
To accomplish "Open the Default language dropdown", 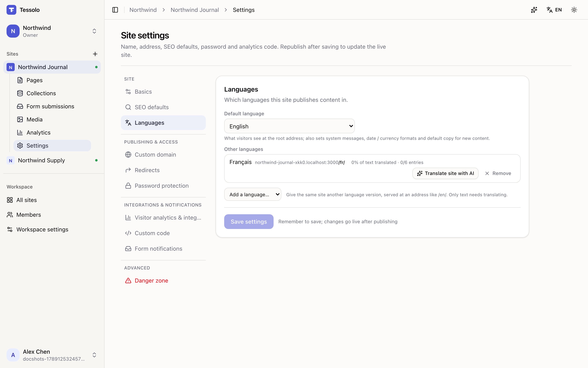I will (x=289, y=126).
